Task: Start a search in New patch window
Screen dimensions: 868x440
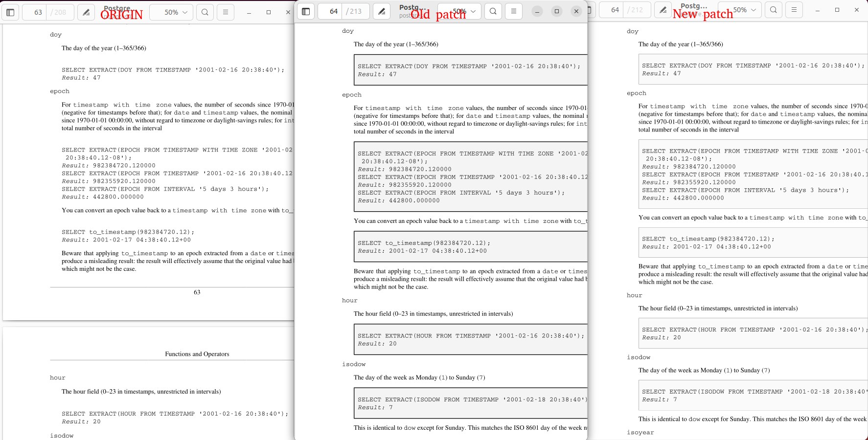Action: point(773,10)
